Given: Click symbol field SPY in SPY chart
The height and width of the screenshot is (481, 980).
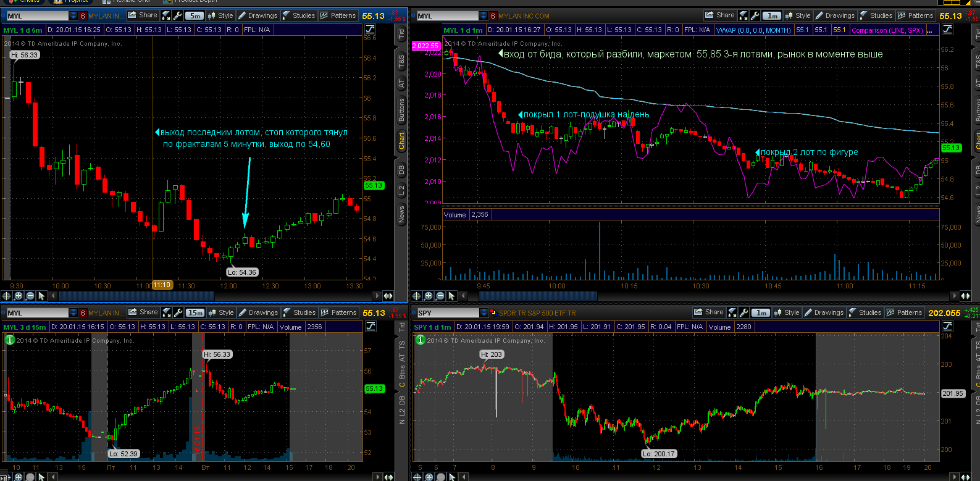Looking at the screenshot, I should click(x=448, y=313).
